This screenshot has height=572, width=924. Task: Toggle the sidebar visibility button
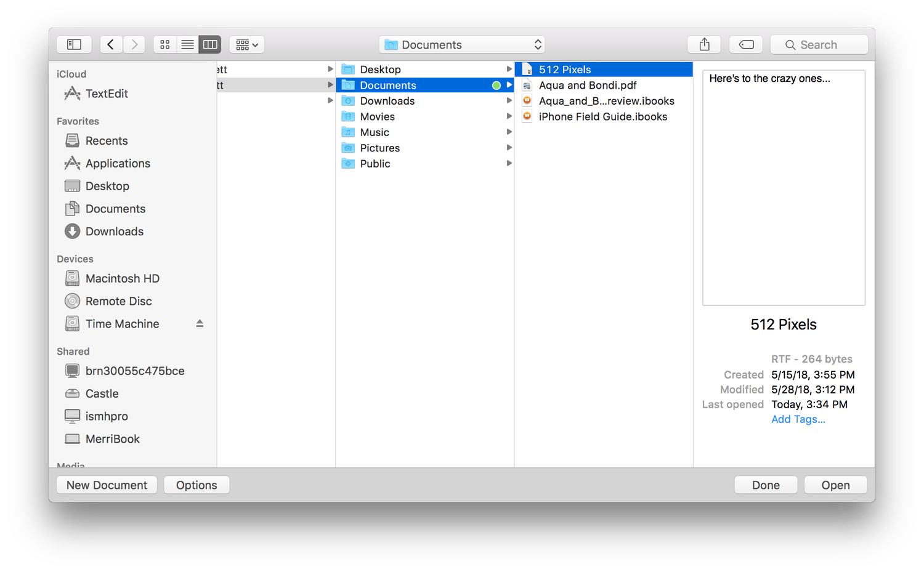pos(74,44)
